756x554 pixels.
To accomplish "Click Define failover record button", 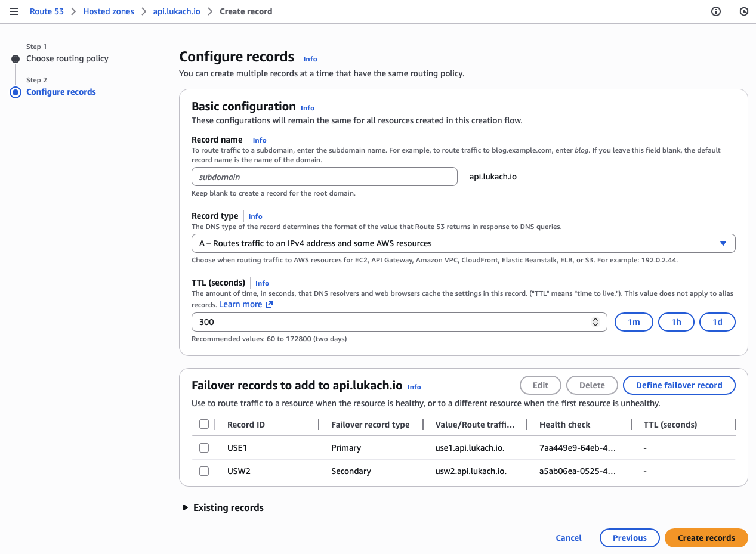I will [x=679, y=385].
